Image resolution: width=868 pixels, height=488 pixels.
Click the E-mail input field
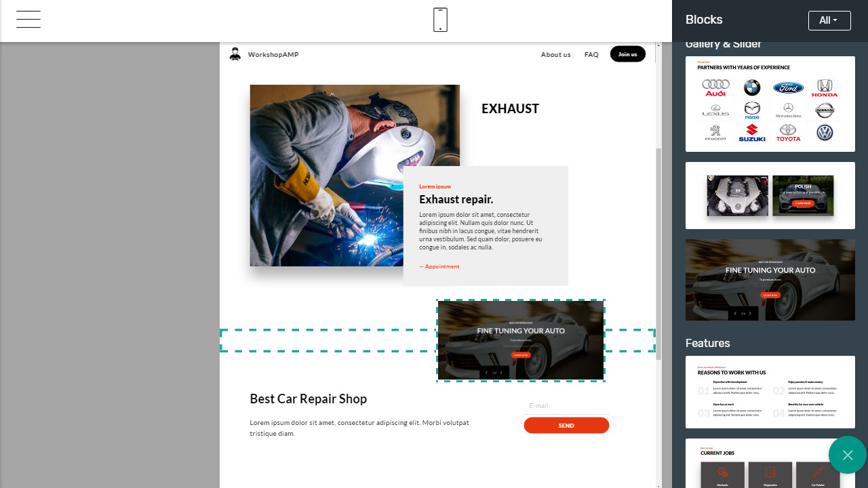point(566,406)
